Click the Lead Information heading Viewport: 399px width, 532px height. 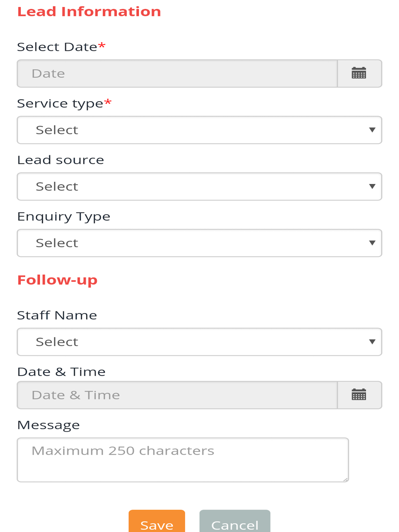point(89,12)
